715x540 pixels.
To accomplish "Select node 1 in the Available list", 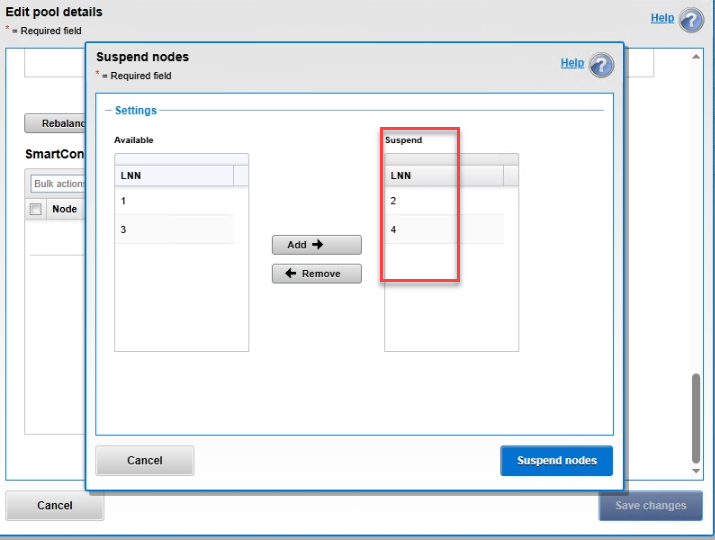I will [174, 201].
